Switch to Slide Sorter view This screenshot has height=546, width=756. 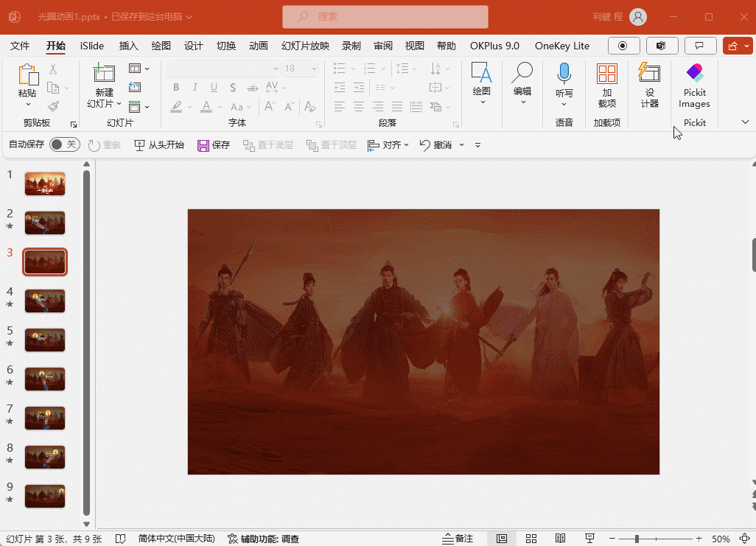531,539
